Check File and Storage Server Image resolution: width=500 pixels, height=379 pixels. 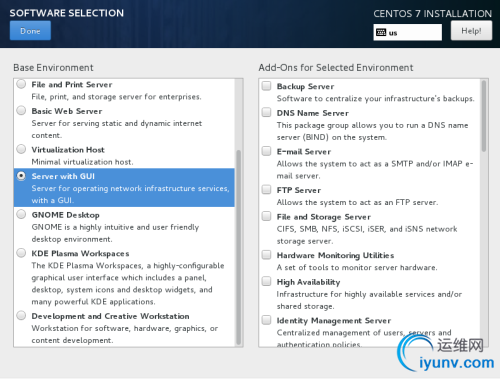[x=266, y=216]
